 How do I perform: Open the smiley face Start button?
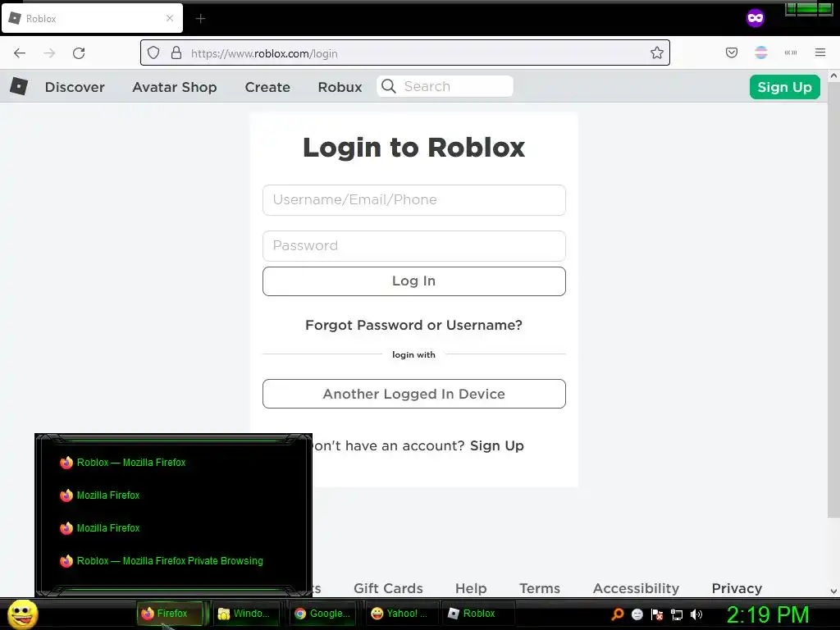22,614
